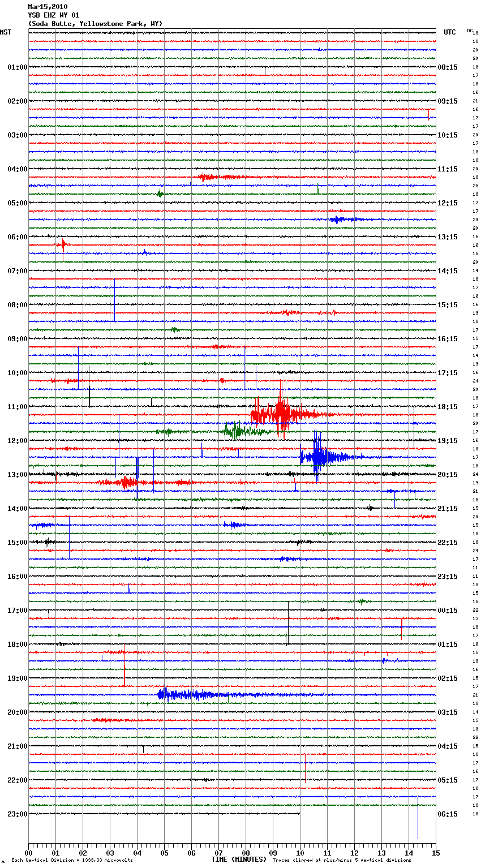This screenshot has height=868, width=481.
Task: Click minute axis tick label 13
Action: pyautogui.click(x=381, y=853)
